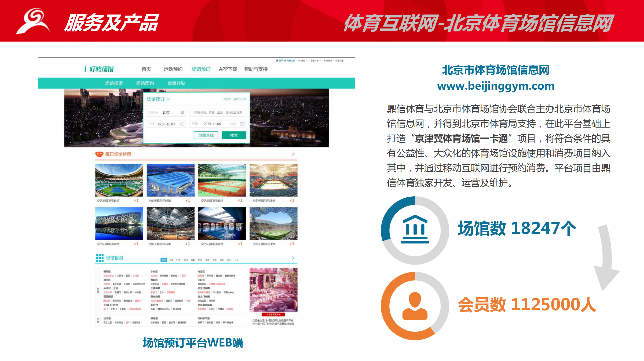Click the orange member person icon
Viewport: 644px width, 361px height.
point(415,306)
